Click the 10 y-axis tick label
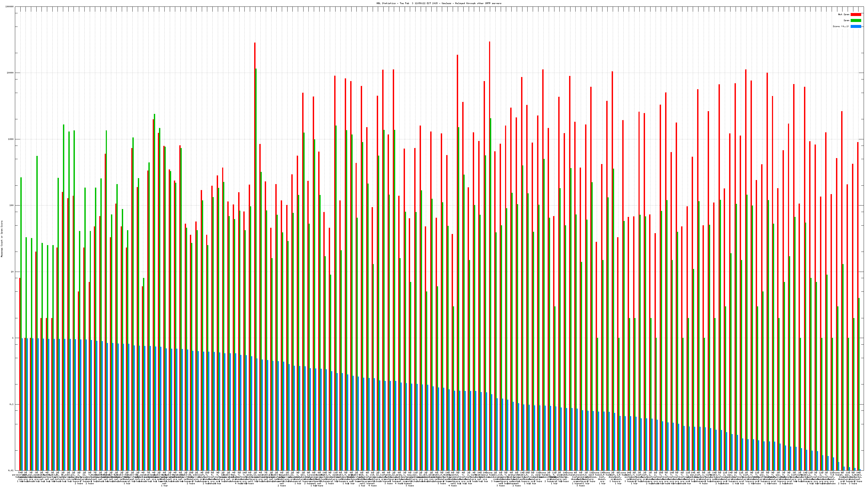Image resolution: width=868 pixels, height=488 pixels. [x=12, y=272]
